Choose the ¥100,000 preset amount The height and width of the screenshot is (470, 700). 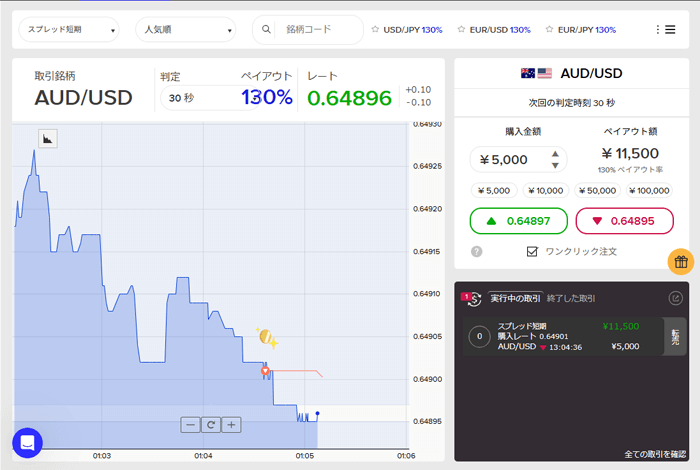click(650, 191)
